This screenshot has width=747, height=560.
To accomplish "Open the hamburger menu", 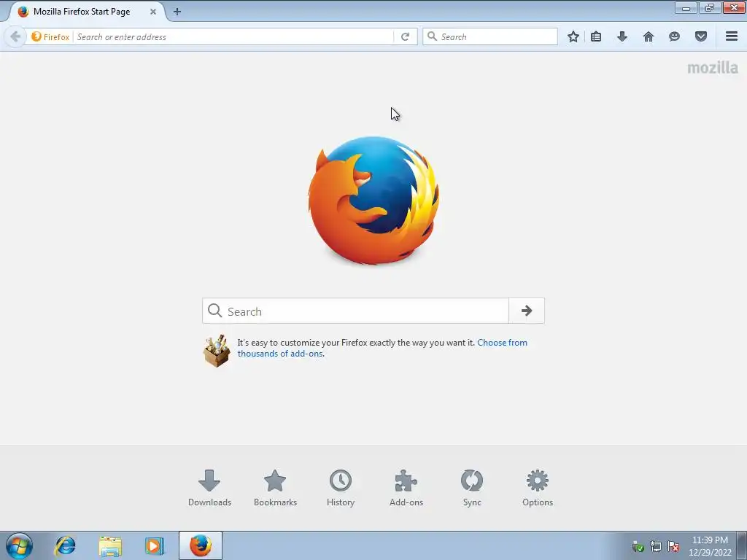I will pyautogui.click(x=732, y=36).
